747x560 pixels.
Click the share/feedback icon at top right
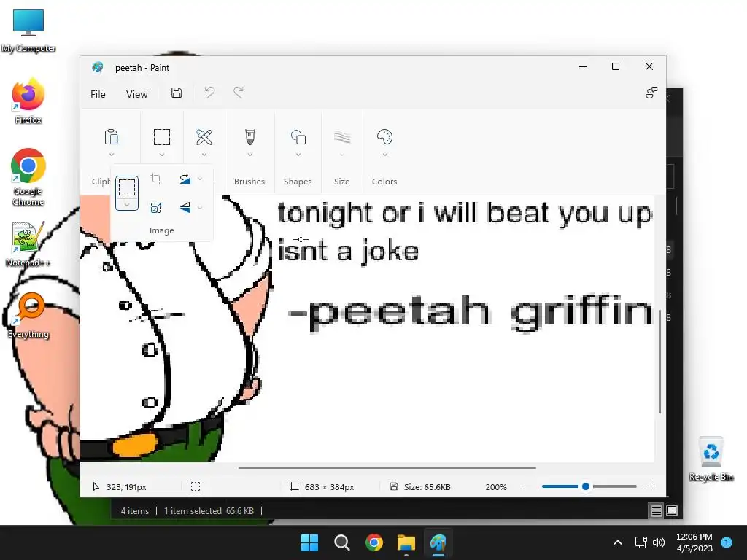pyautogui.click(x=651, y=93)
